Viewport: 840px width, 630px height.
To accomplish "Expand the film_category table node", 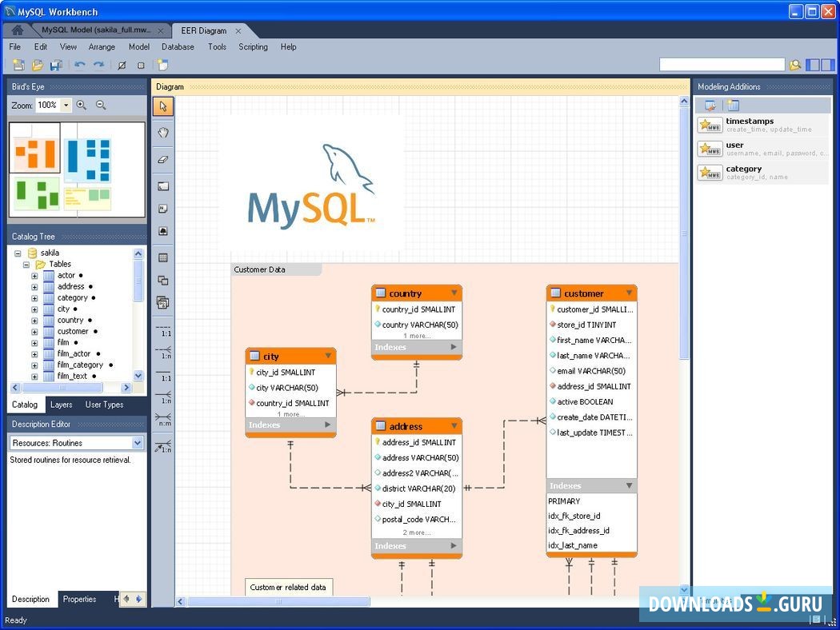I will click(x=34, y=365).
